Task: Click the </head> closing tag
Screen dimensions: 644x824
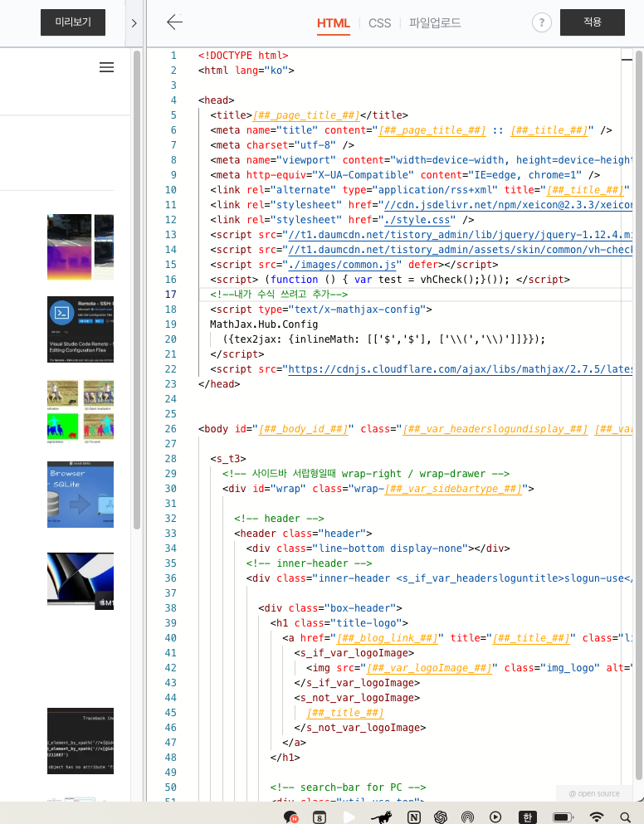Action: click(x=219, y=384)
